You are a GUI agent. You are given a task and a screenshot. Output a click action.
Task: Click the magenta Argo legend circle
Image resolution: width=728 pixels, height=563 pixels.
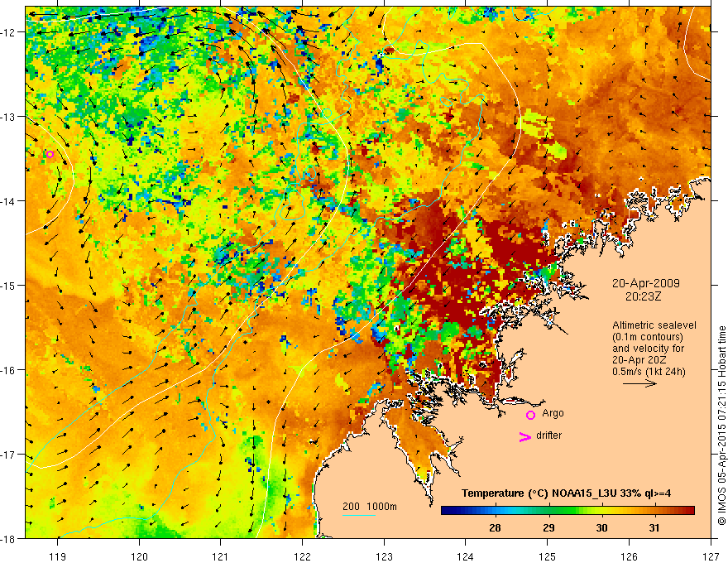click(530, 415)
